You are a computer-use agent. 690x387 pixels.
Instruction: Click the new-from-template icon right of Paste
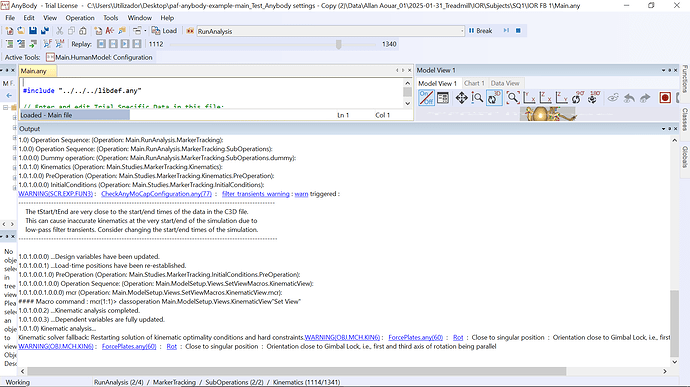pyautogui.click(x=98, y=31)
